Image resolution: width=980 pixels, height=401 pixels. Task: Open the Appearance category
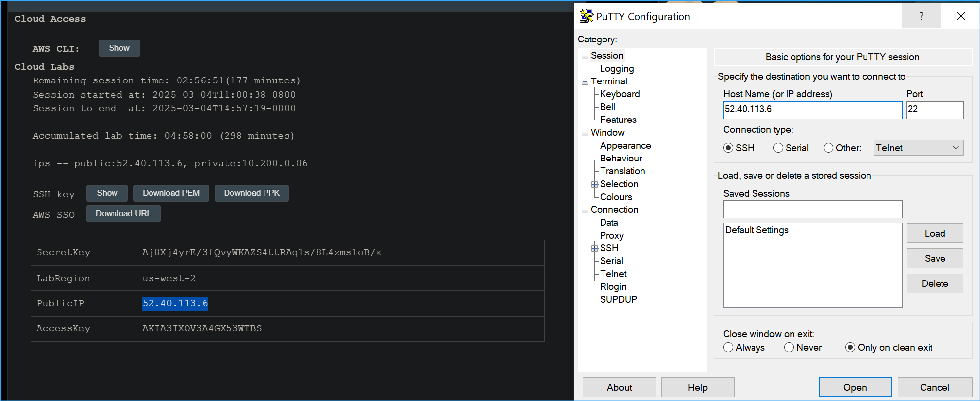(625, 145)
